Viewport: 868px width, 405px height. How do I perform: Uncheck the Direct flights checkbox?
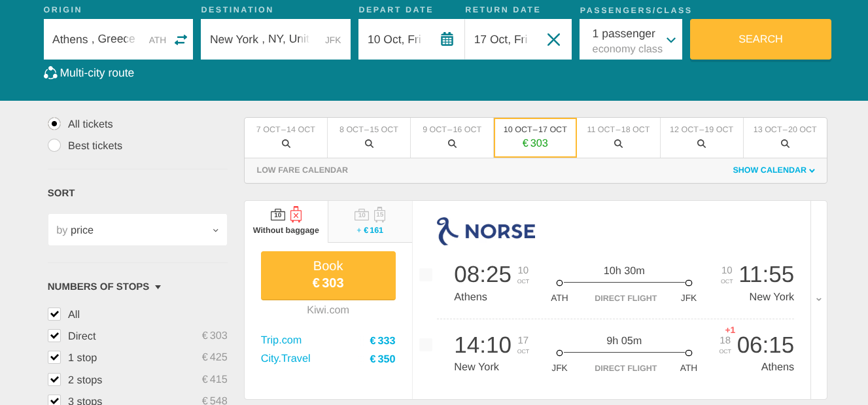click(54, 336)
